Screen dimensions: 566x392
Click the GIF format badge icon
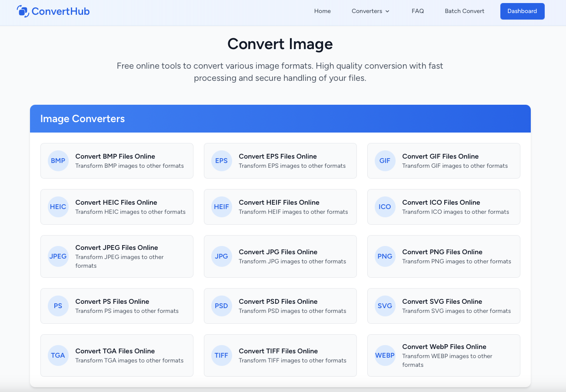pyautogui.click(x=385, y=161)
